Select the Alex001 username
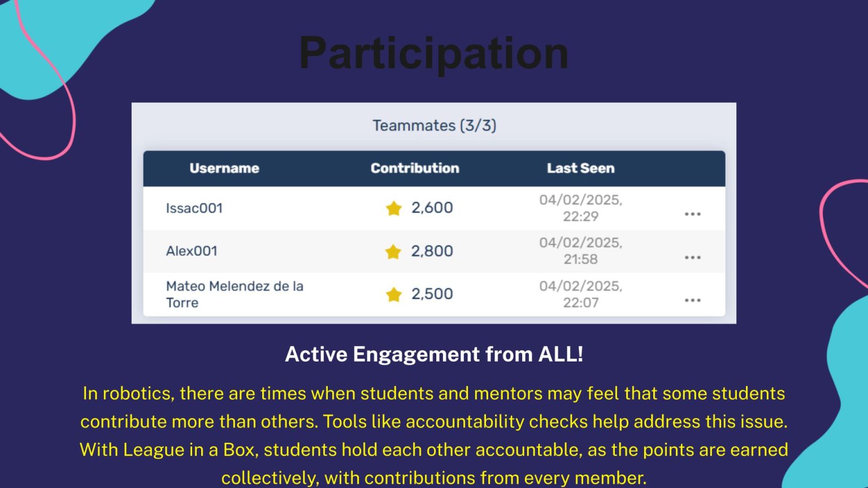868x488 pixels. [x=192, y=251]
